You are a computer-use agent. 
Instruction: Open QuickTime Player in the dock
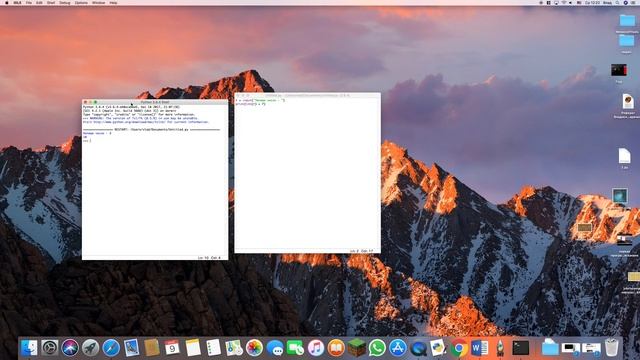point(418,348)
